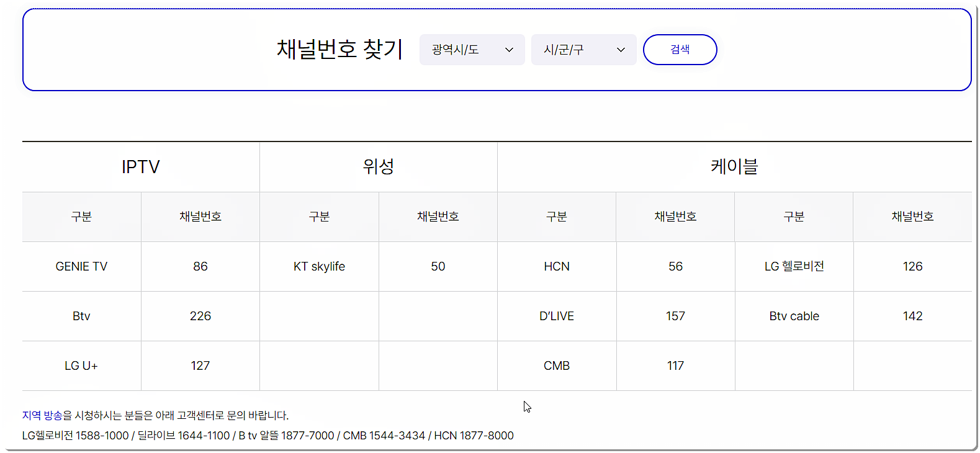The width and height of the screenshot is (980, 453).
Task: Click the 케이블 column group header
Action: (735, 167)
